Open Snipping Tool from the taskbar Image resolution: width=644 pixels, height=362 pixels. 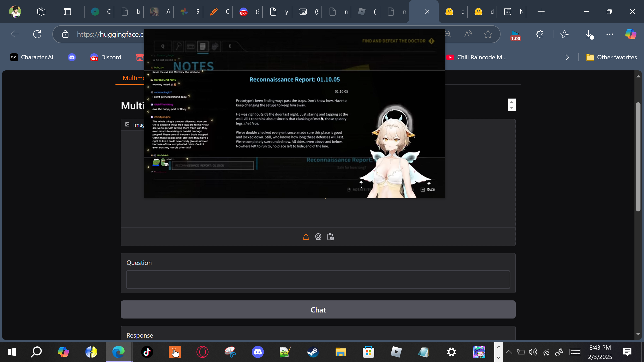[230, 352]
